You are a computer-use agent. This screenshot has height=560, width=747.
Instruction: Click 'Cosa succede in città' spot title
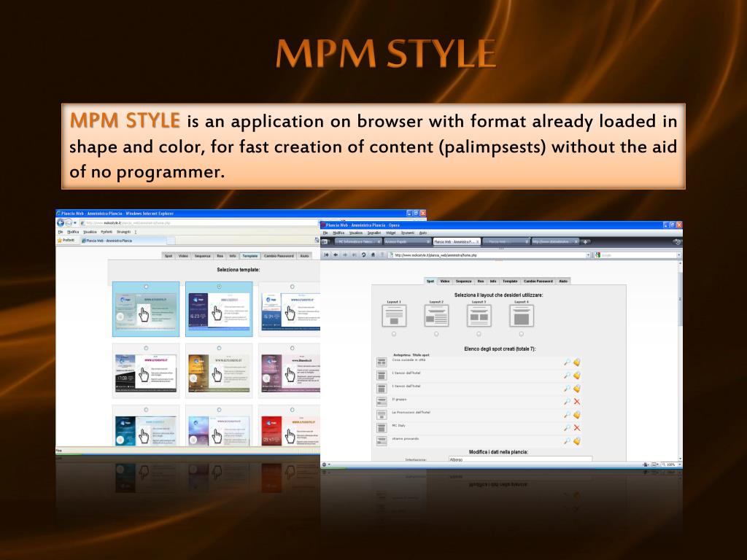point(409,360)
